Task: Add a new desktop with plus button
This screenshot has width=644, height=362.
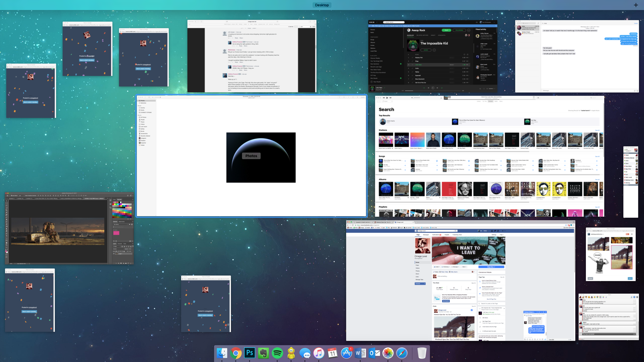Action: tap(636, 5)
